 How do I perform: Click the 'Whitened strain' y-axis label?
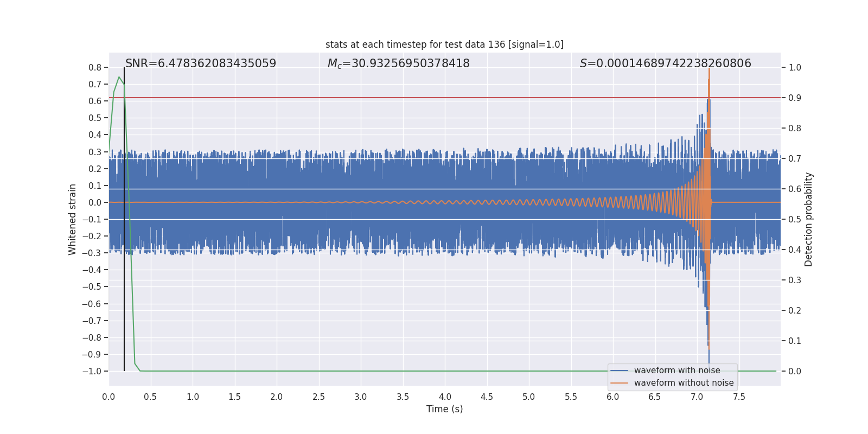pos(73,219)
